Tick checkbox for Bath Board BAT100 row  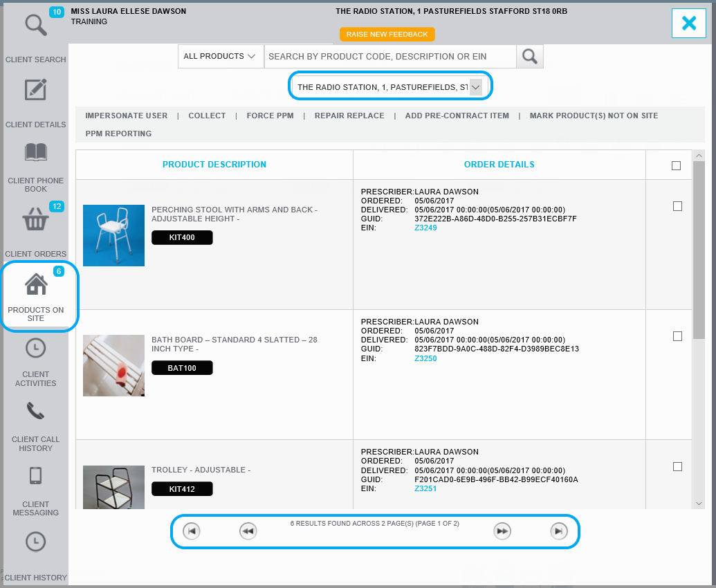coord(678,336)
